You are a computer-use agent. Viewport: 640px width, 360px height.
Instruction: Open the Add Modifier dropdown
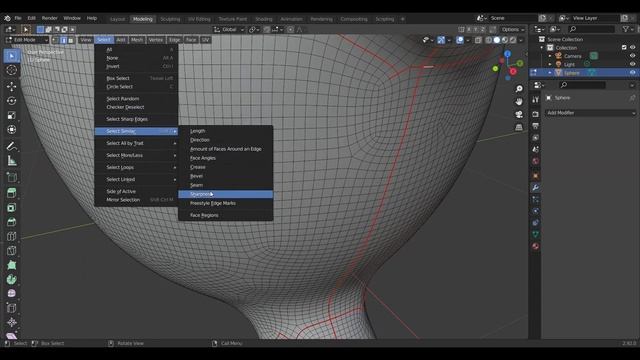(591, 113)
